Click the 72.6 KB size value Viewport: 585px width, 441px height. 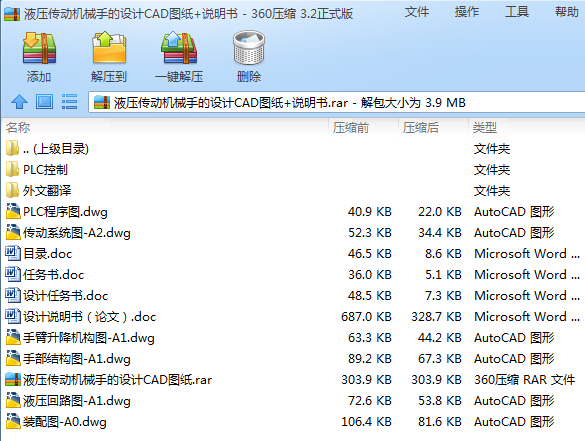coord(370,401)
